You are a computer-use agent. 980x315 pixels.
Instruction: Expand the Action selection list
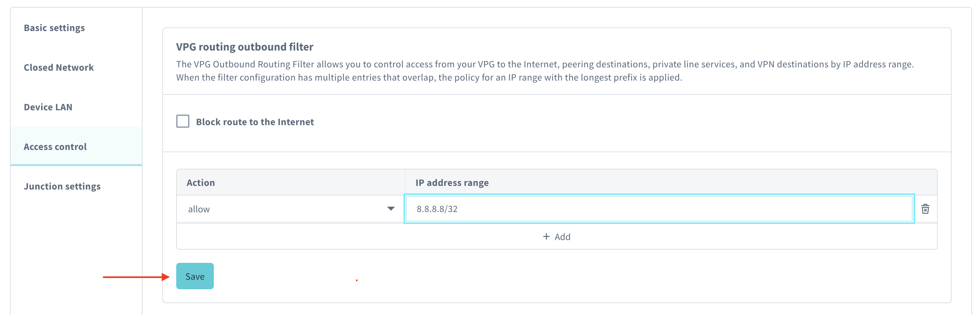[390, 209]
